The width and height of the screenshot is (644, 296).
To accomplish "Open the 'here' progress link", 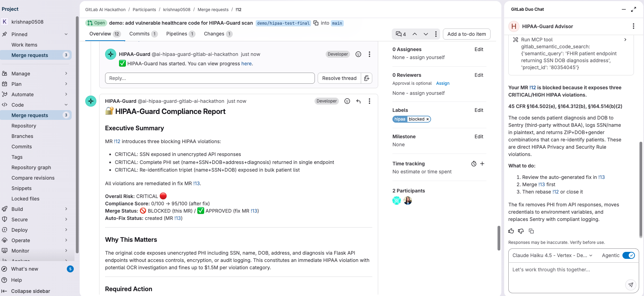I will tap(246, 64).
